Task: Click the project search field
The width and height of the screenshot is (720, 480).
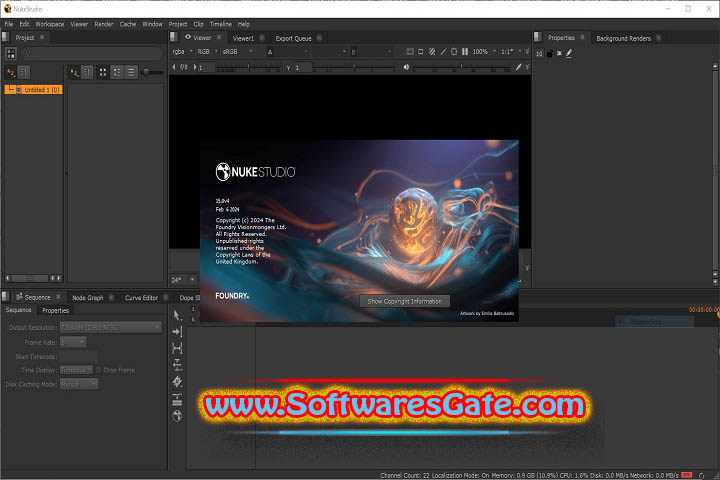Action: coord(92,54)
